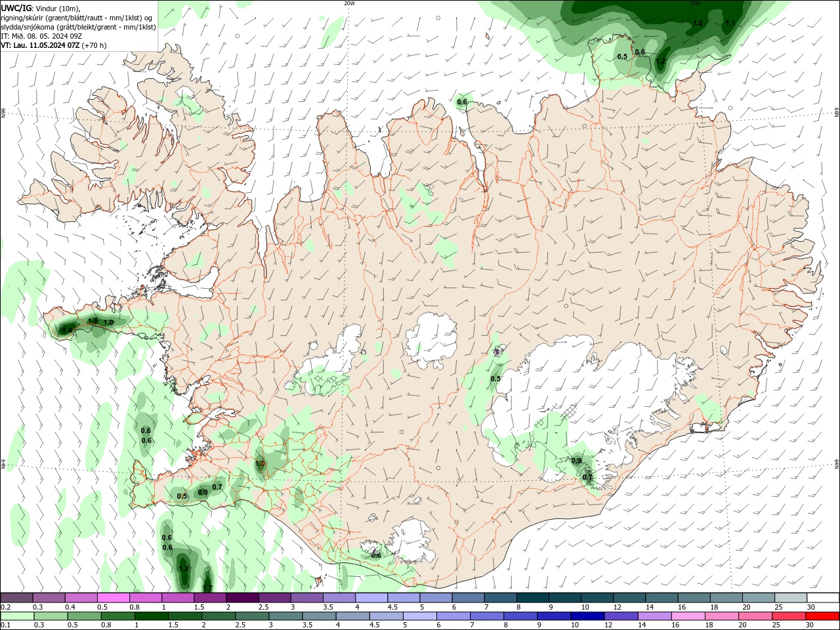Click the snow legend swatch between 6 and 7
The image size is (840, 630).
click(x=469, y=598)
